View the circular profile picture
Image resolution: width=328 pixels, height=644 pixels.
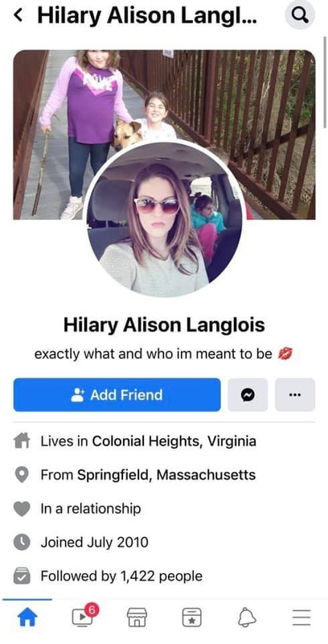165,219
